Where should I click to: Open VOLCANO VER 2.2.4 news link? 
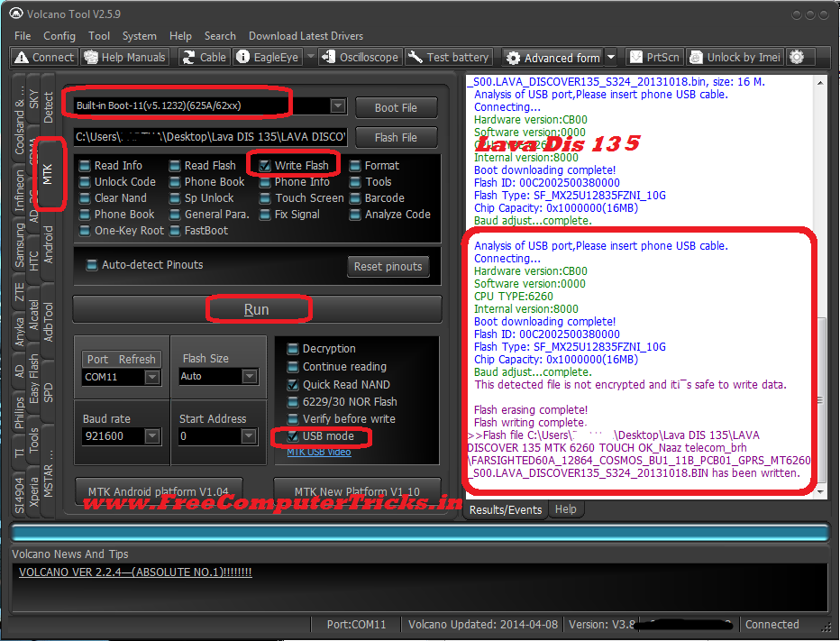[x=135, y=572]
